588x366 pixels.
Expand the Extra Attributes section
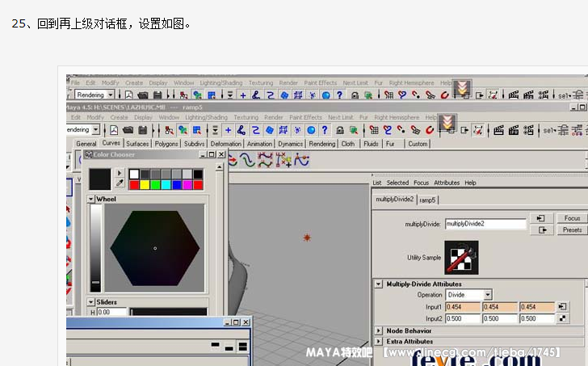tap(379, 341)
